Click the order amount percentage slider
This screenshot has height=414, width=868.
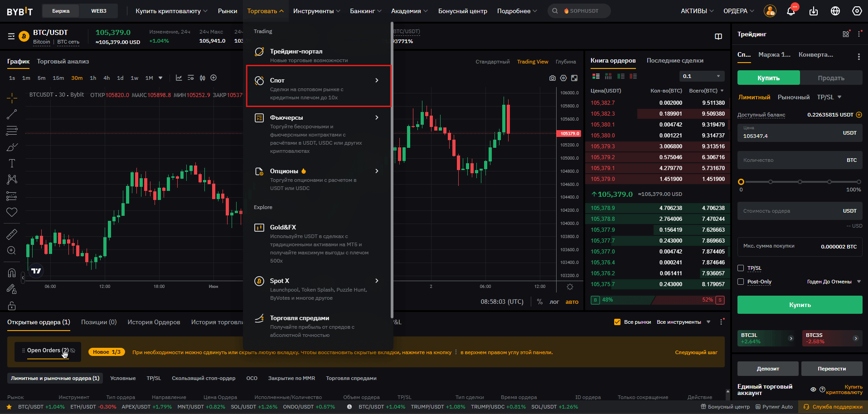pyautogui.click(x=800, y=182)
